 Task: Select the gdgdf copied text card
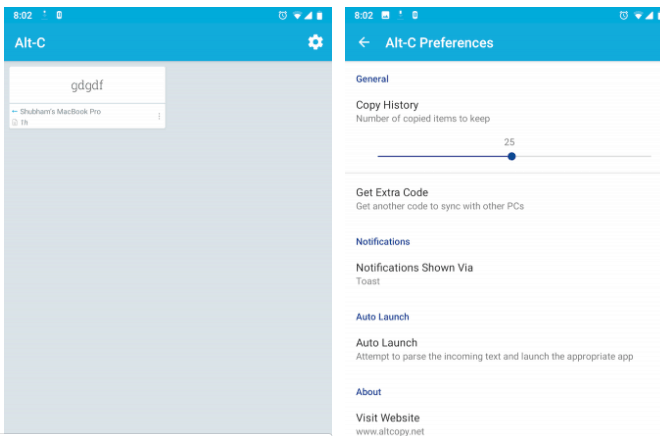87,85
